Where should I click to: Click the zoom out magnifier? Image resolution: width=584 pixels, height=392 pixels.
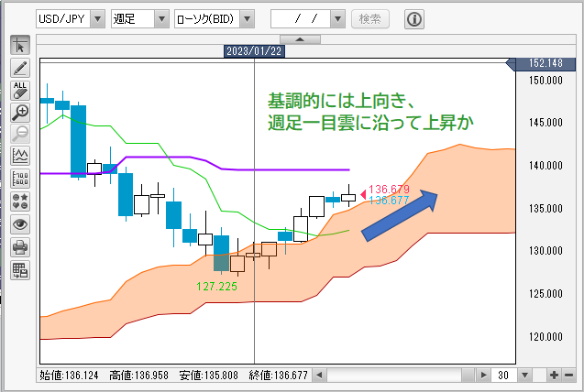[x=20, y=134]
